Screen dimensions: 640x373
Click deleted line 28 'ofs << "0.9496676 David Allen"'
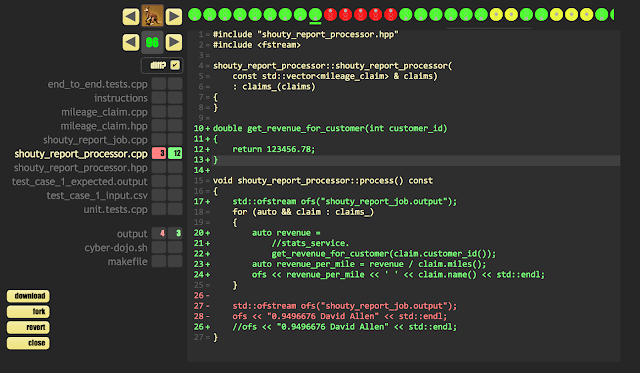pos(340,316)
